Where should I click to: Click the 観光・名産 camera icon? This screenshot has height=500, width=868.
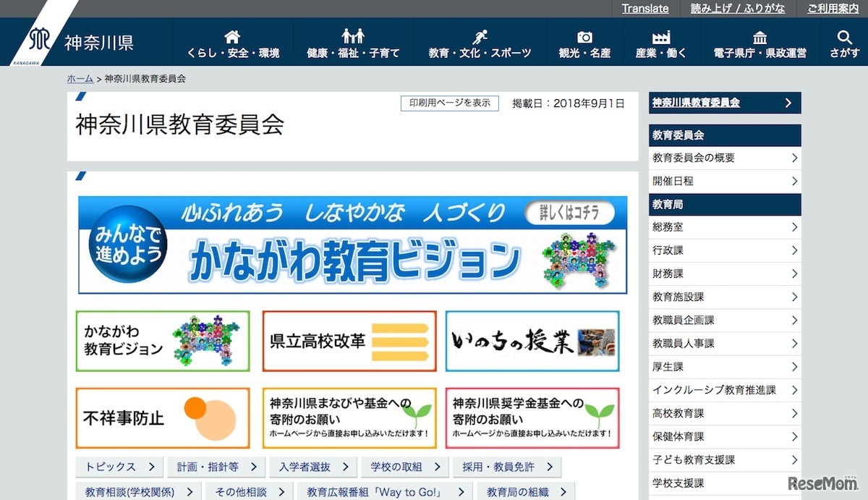tap(584, 35)
